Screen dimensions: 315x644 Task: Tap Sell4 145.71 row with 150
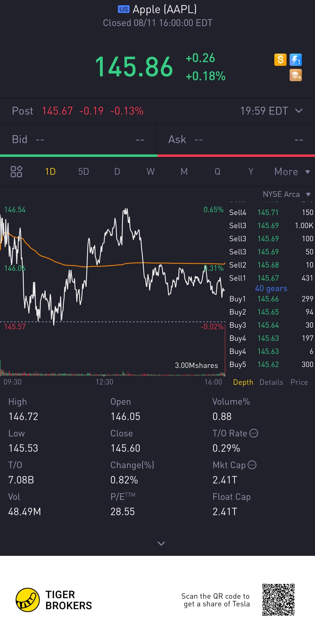tap(271, 212)
